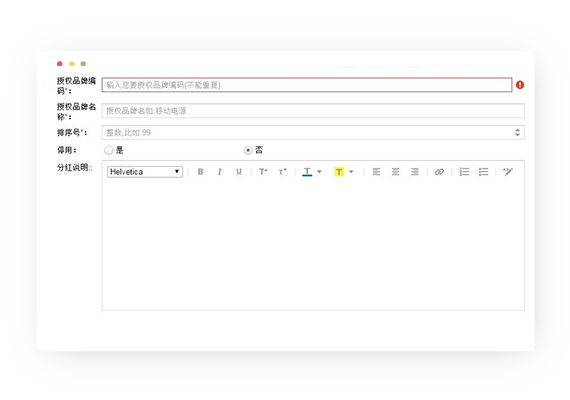Viewport: 570px width, 400px height.
Task: Clear formatting with eraser icon
Action: coord(508,172)
